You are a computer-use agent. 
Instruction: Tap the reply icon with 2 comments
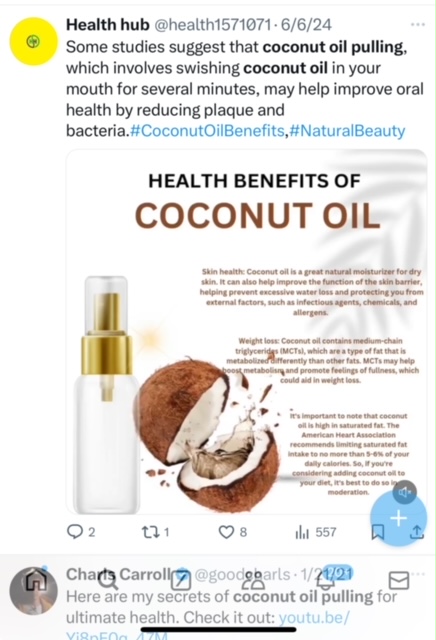click(81, 532)
